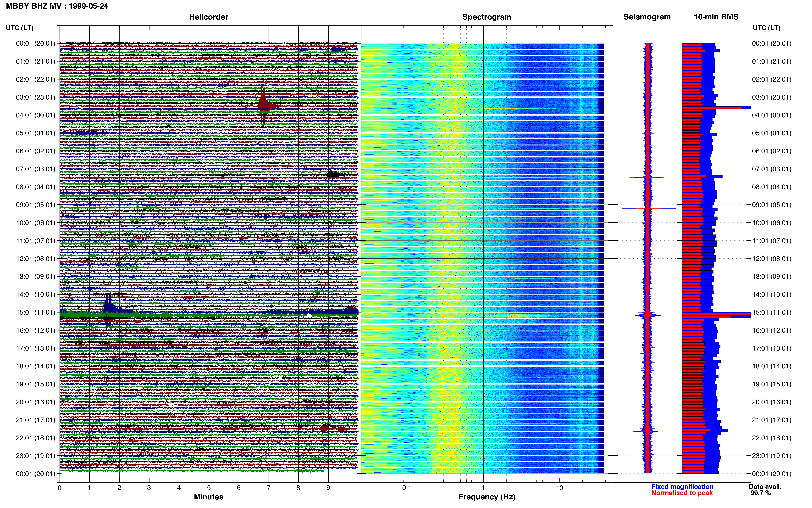Click the 5 tick on the Minutes axis
The width and height of the screenshot is (812, 508).
point(209,488)
